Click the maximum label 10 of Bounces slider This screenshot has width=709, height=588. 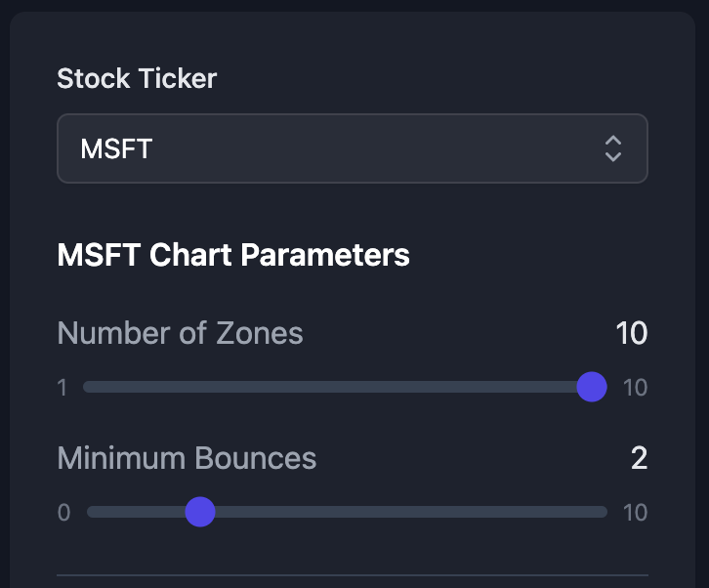click(x=635, y=513)
